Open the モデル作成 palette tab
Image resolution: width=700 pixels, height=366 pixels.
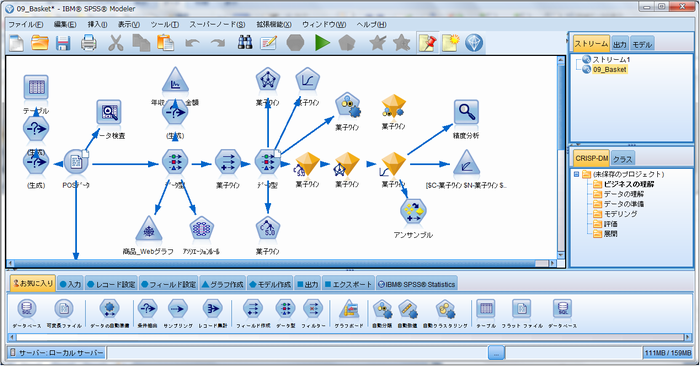270,284
